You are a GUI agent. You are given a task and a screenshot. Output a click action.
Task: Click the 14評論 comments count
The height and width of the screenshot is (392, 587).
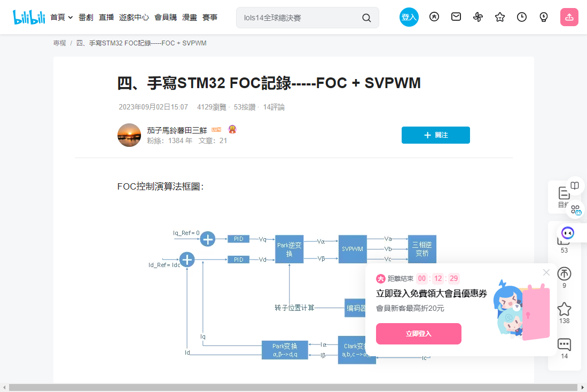point(273,107)
